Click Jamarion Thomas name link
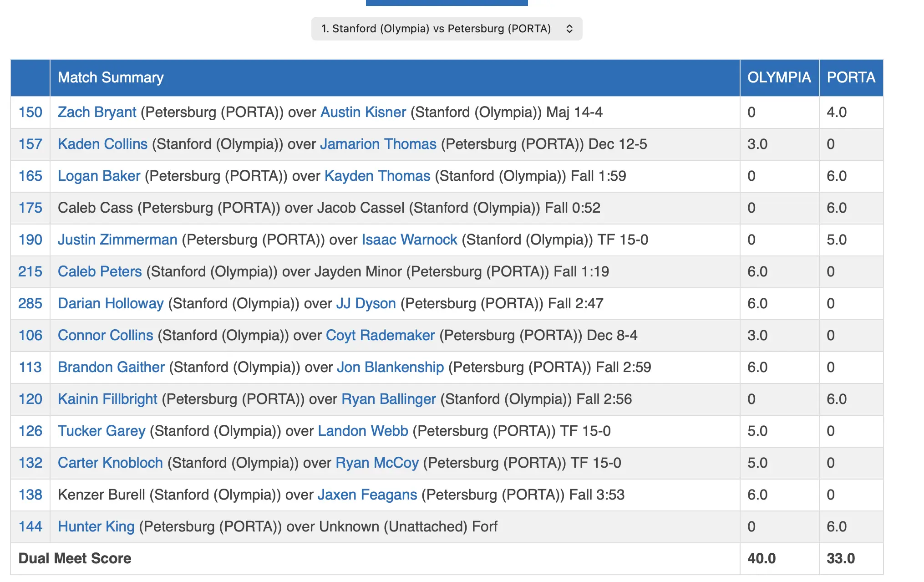The width and height of the screenshot is (924, 582). coord(378,144)
